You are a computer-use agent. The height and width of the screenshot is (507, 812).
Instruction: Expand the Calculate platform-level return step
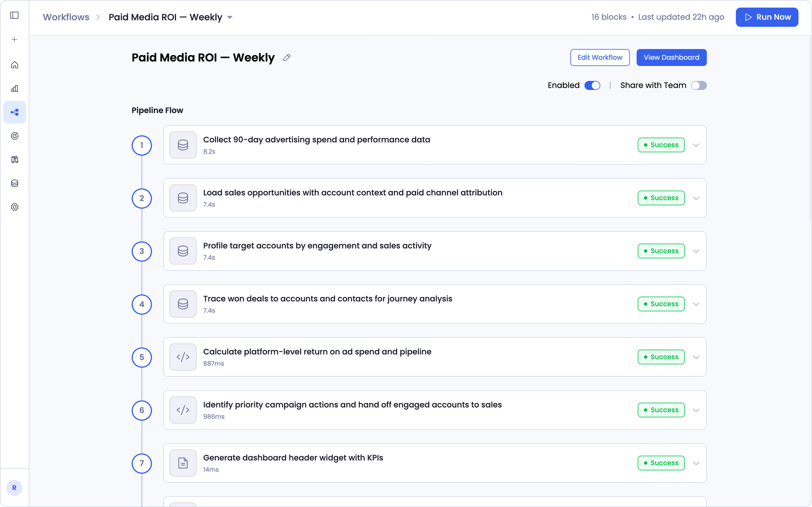[x=696, y=357]
